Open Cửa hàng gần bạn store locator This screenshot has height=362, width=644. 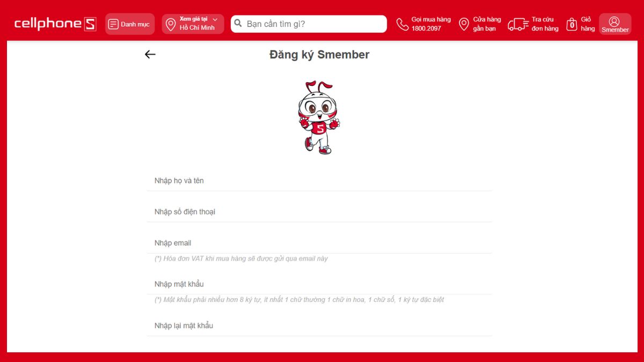pyautogui.click(x=480, y=24)
